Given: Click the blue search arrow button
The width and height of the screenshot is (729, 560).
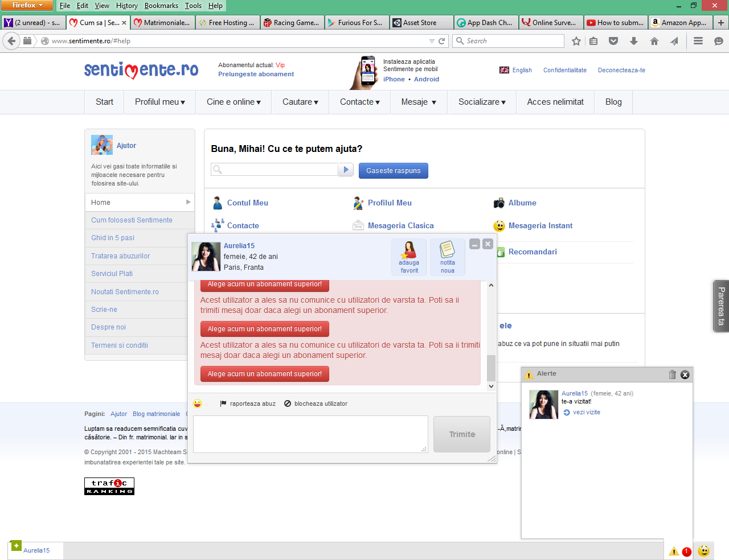Looking at the screenshot, I should tap(346, 170).
